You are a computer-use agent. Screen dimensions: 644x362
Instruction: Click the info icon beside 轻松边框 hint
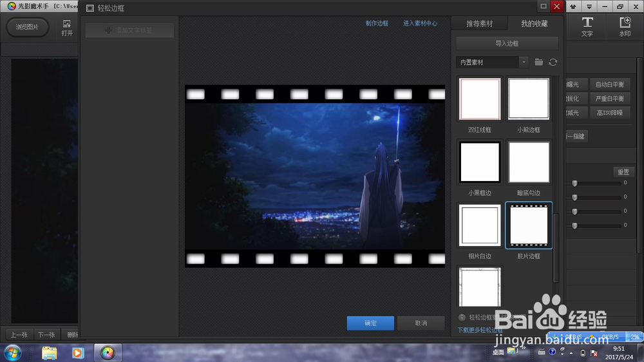coord(462,317)
